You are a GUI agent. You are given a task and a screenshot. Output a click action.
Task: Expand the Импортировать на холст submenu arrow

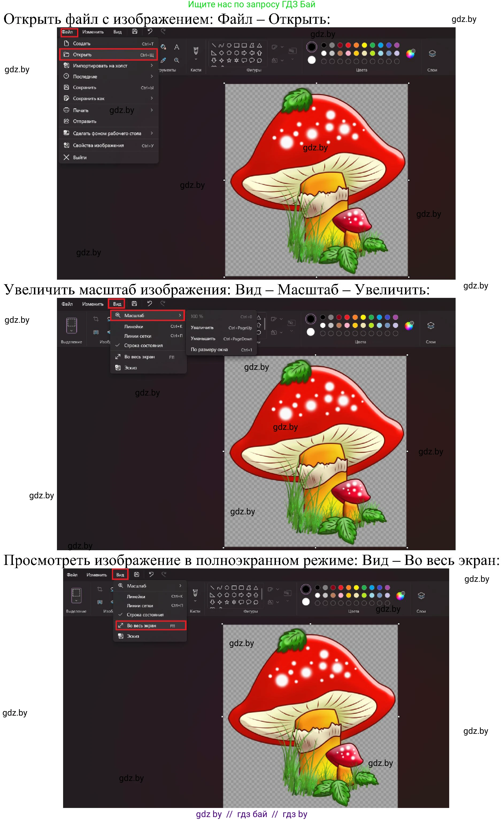coord(152,65)
